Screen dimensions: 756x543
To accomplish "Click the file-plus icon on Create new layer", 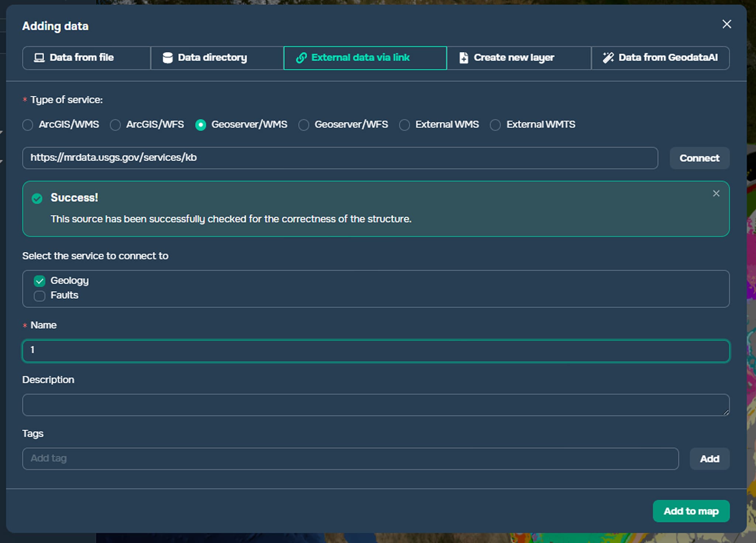I will click(x=464, y=58).
